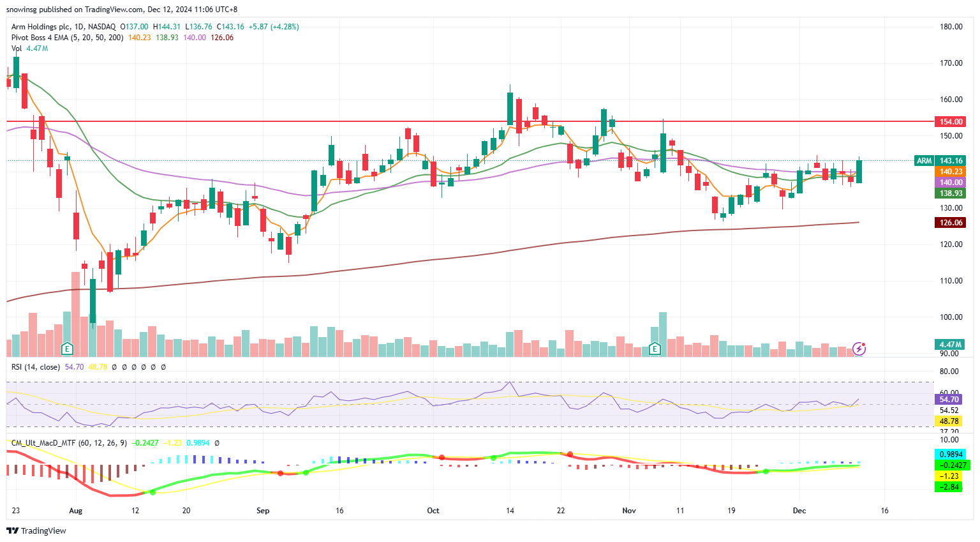
Task: Click the Oct label on the time axis
Action: tap(433, 511)
